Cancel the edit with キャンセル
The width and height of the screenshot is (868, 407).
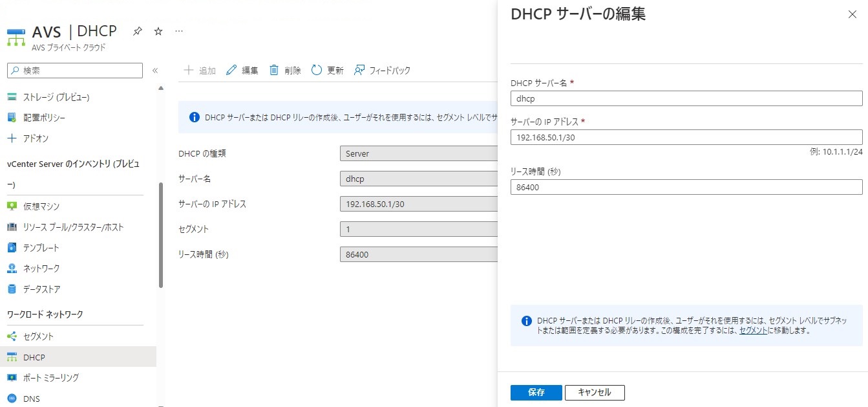point(594,392)
